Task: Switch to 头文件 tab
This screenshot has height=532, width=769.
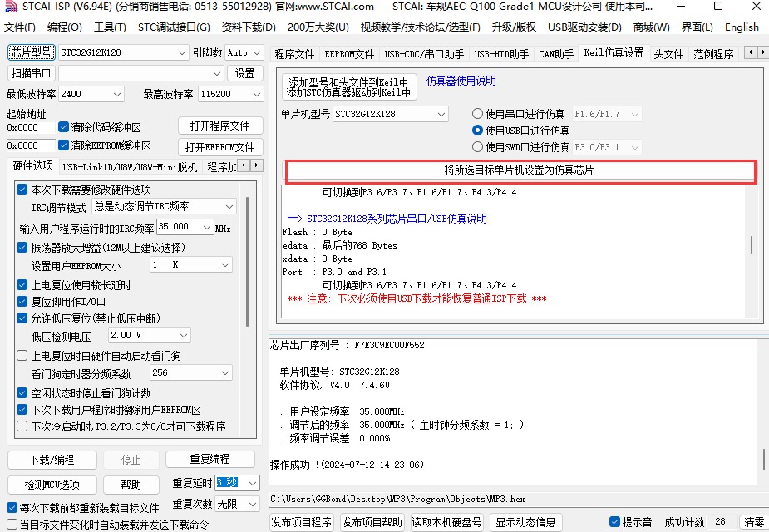Action: 668,53
